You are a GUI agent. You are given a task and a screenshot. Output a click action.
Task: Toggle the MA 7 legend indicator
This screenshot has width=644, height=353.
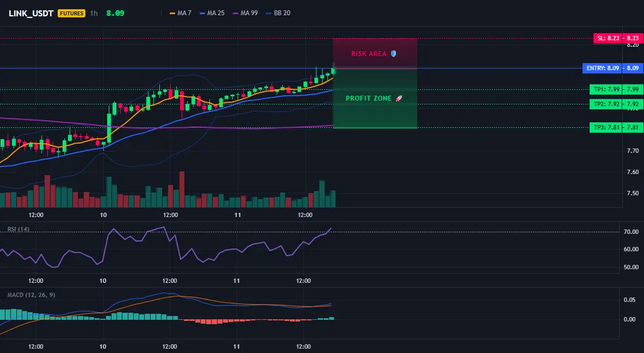coord(181,13)
